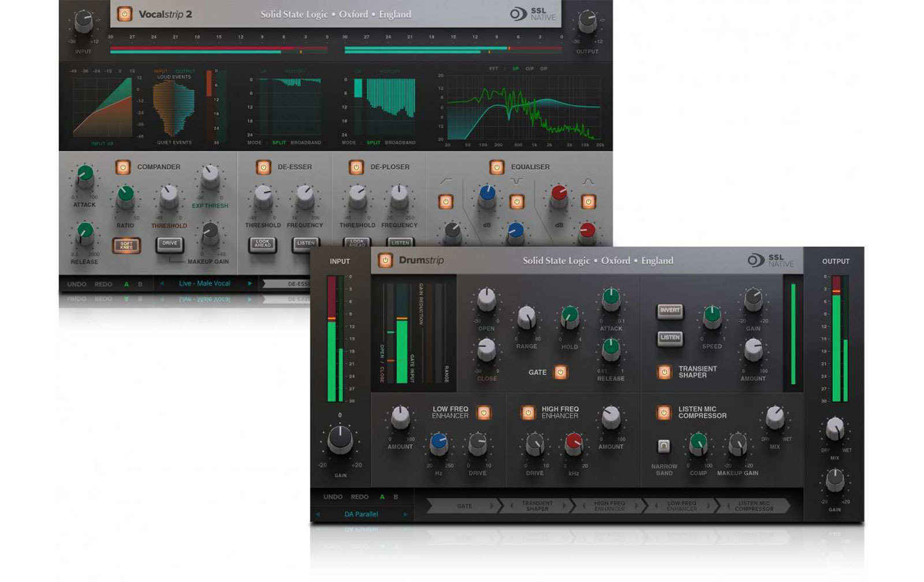This screenshot has width=924, height=582.
Task: Toggle the High Freq Enhancer power switch
Action: click(x=528, y=413)
